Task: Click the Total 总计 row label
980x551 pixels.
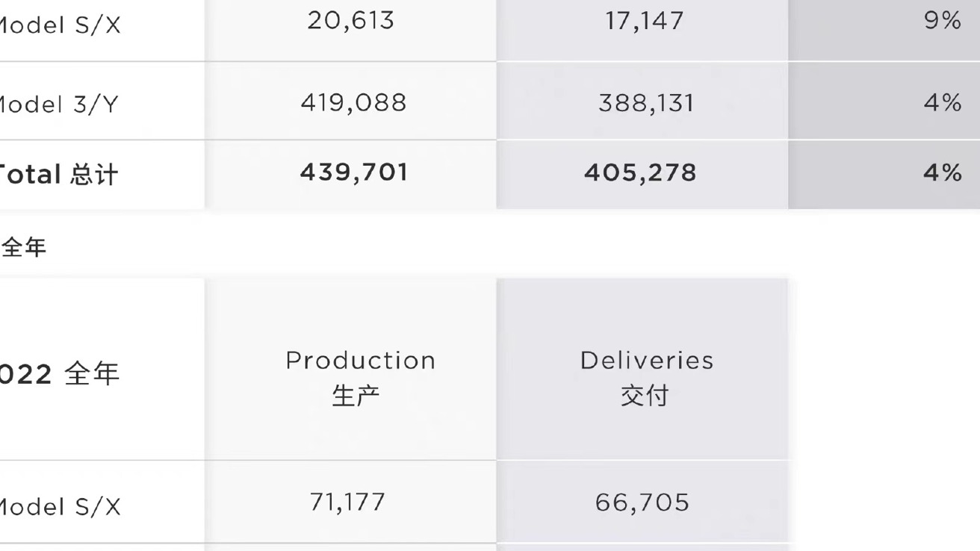Action: click(58, 175)
